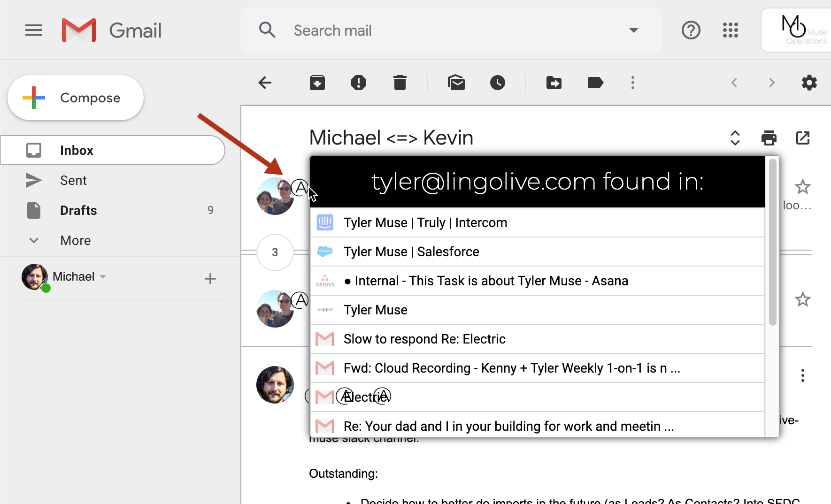Star the second collapsed message
Image resolution: width=831 pixels, height=504 pixels.
(x=803, y=299)
